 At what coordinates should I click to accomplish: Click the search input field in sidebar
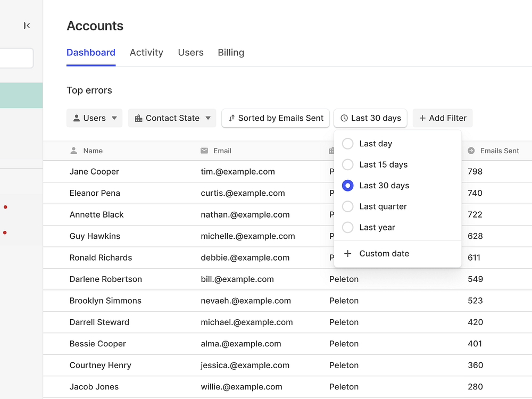(16, 59)
